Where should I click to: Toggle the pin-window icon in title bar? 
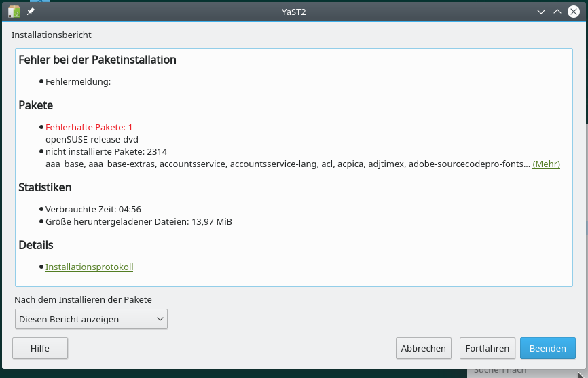tap(31, 12)
